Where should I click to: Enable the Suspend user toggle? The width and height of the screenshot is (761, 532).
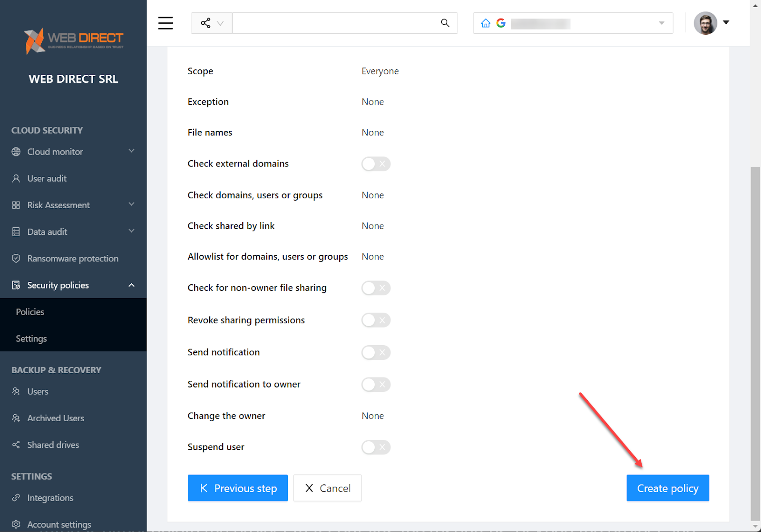[376, 447]
